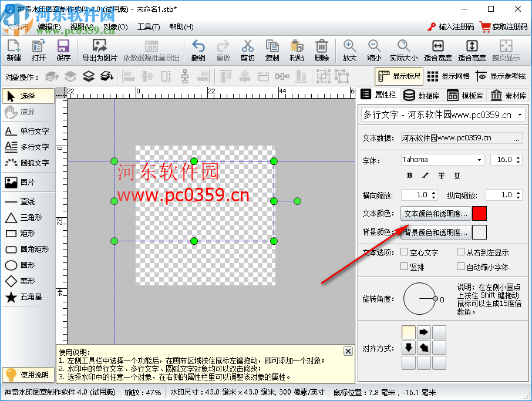Close the 使用说明 instruction panel
The image size is (532, 401).
click(x=348, y=351)
